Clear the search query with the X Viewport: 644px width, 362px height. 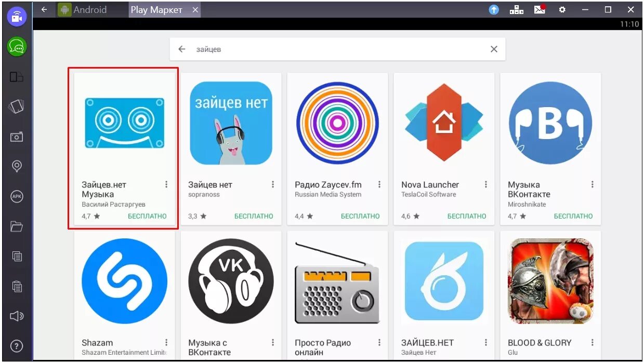tap(494, 49)
